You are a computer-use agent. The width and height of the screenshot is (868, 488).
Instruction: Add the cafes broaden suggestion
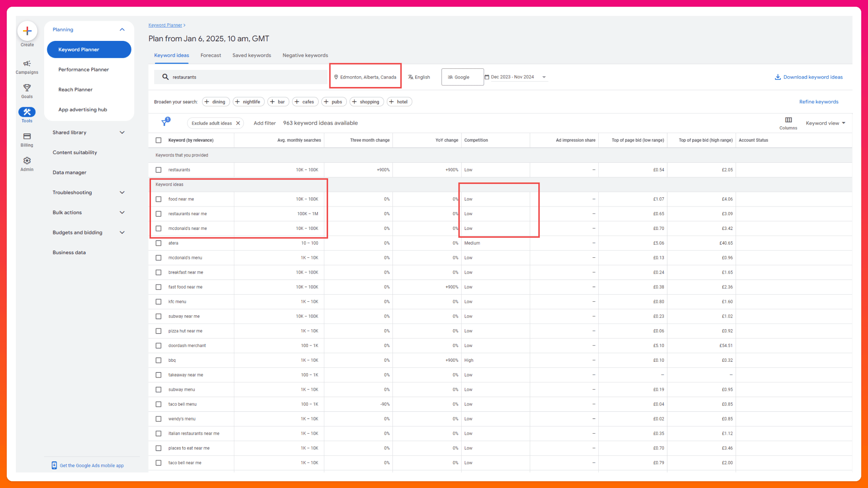(x=305, y=102)
